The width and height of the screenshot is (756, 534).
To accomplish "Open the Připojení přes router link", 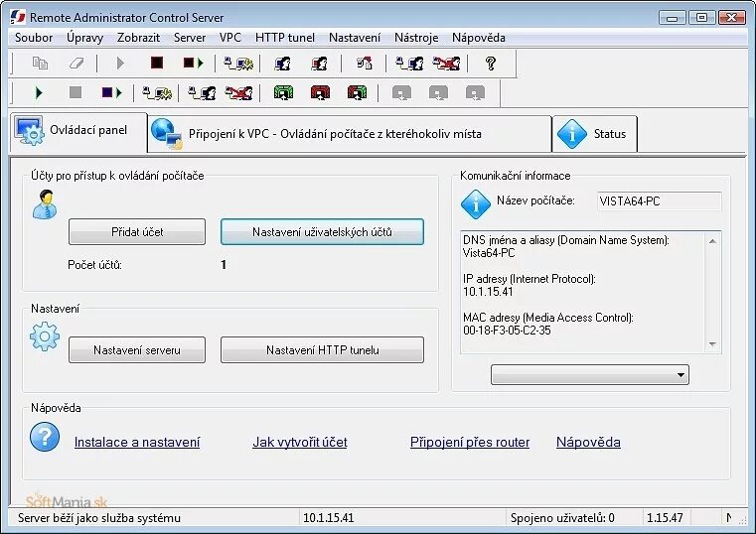I will click(x=470, y=442).
